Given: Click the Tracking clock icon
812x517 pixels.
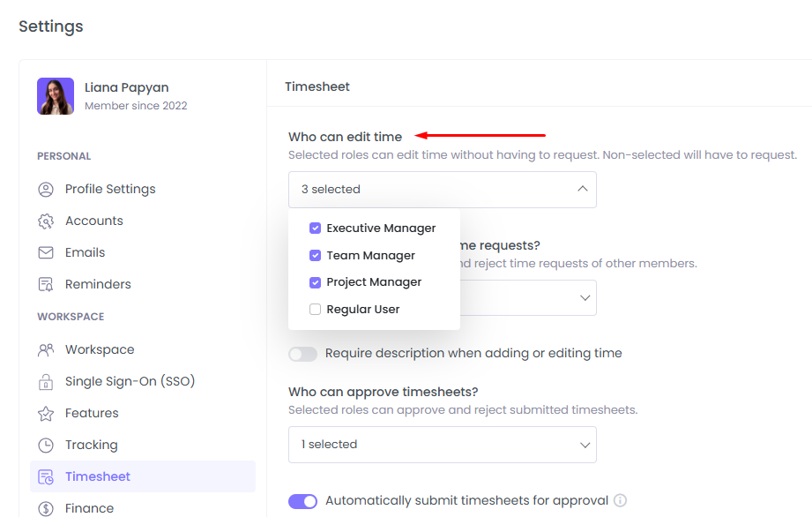Looking at the screenshot, I should point(46,446).
